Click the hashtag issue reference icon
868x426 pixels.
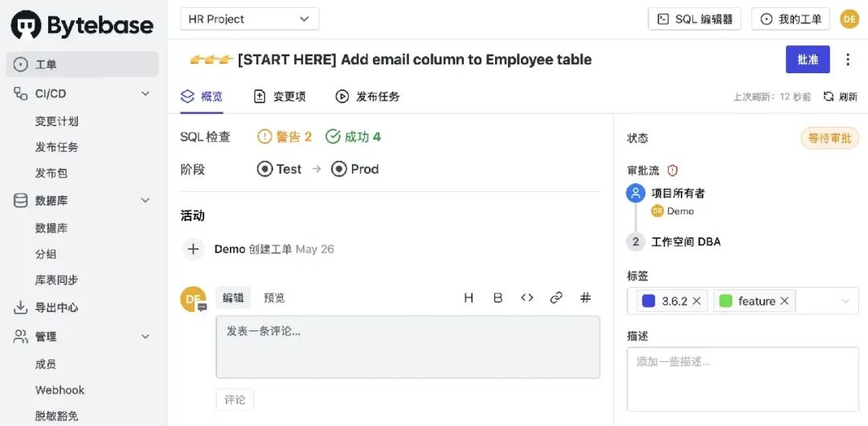pos(586,298)
